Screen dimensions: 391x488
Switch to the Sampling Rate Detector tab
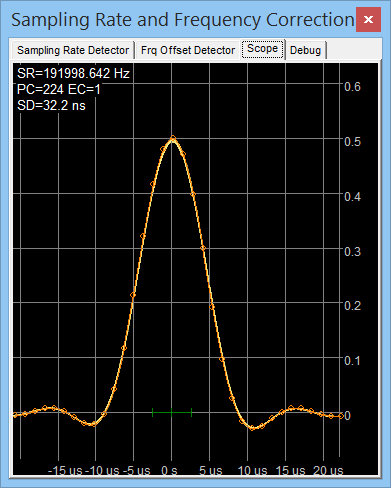click(x=73, y=50)
